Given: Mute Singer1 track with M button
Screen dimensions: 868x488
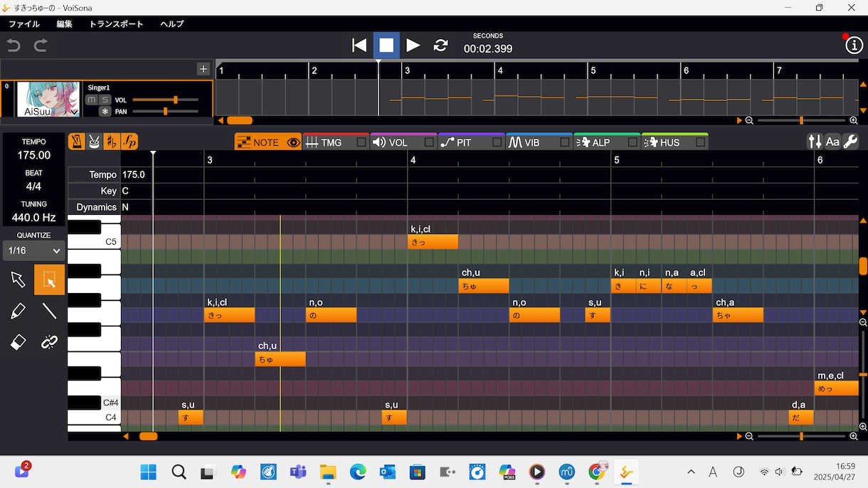Looking at the screenshot, I should 91,100.
